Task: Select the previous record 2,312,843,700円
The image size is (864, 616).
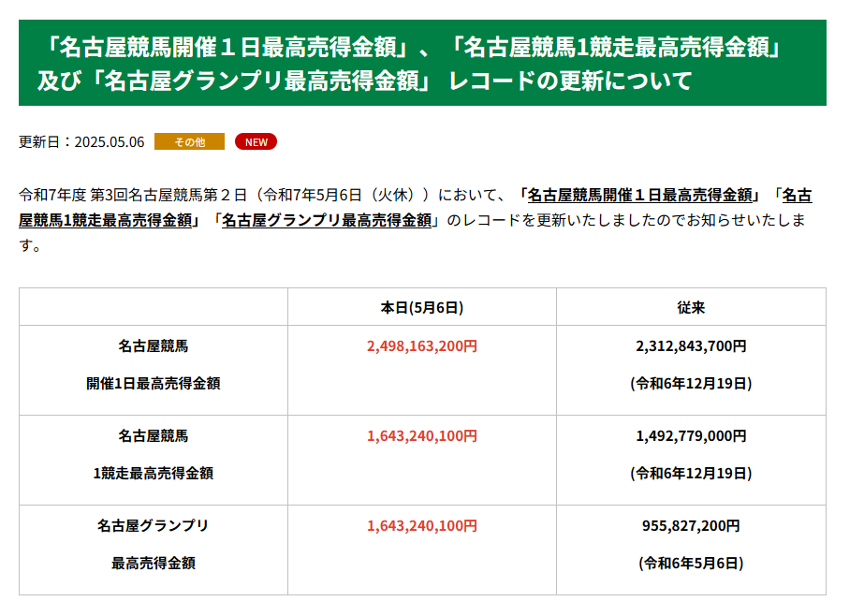Action: (x=691, y=345)
